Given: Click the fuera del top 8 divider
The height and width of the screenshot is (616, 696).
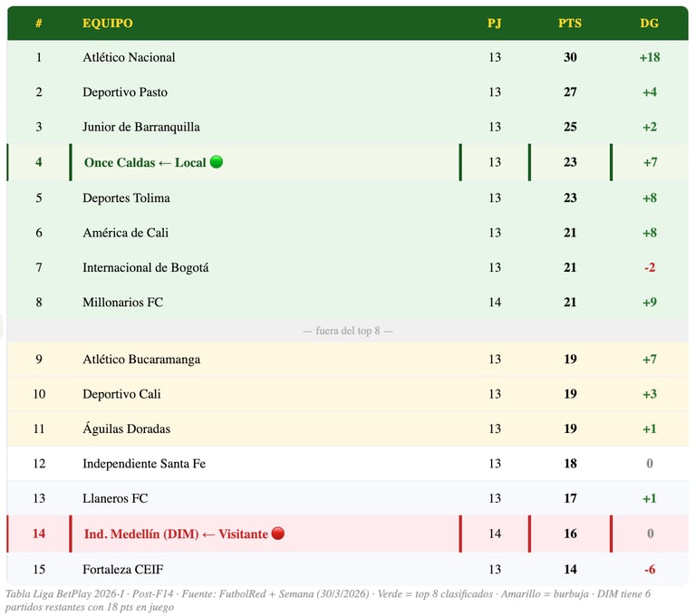Looking at the screenshot, I should pyautogui.click(x=348, y=331).
